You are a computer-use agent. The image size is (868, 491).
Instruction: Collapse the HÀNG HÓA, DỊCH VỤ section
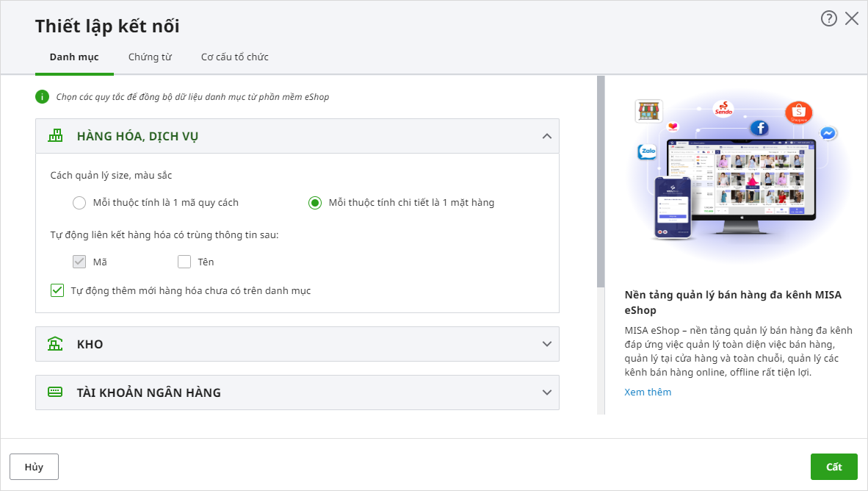point(546,136)
